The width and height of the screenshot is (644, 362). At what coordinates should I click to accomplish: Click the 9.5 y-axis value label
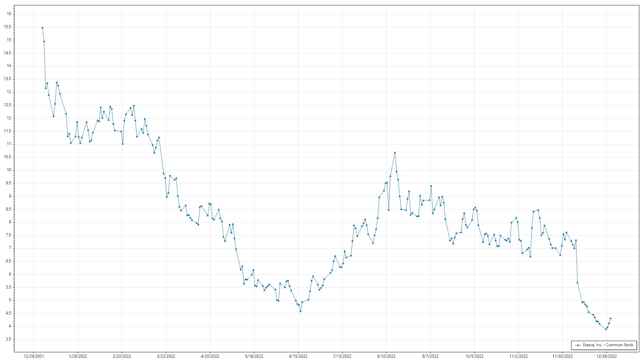8,183
